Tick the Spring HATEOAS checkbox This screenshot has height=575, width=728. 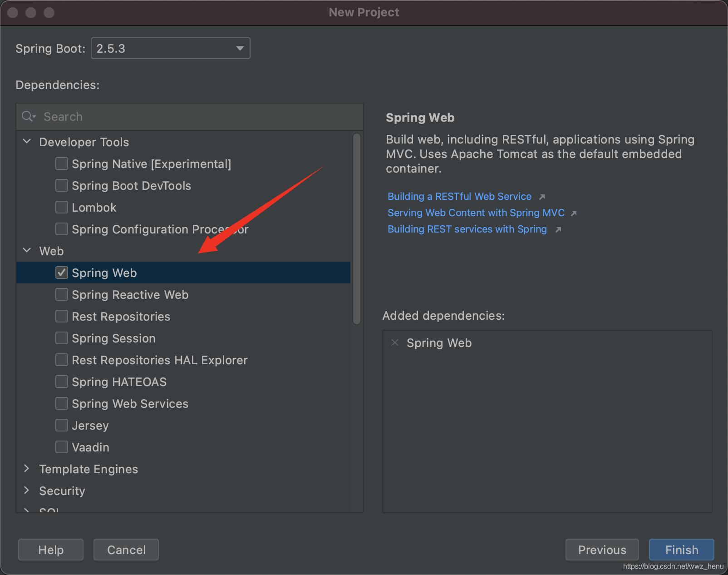point(62,382)
